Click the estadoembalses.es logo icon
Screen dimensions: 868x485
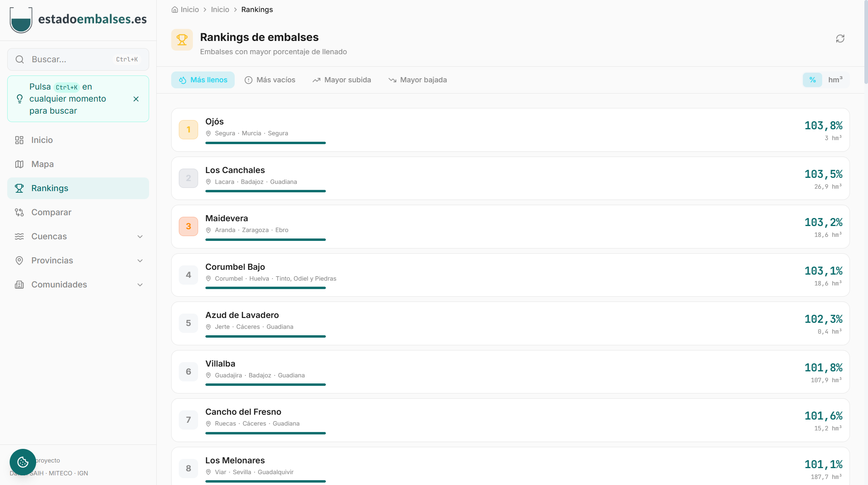(21, 20)
